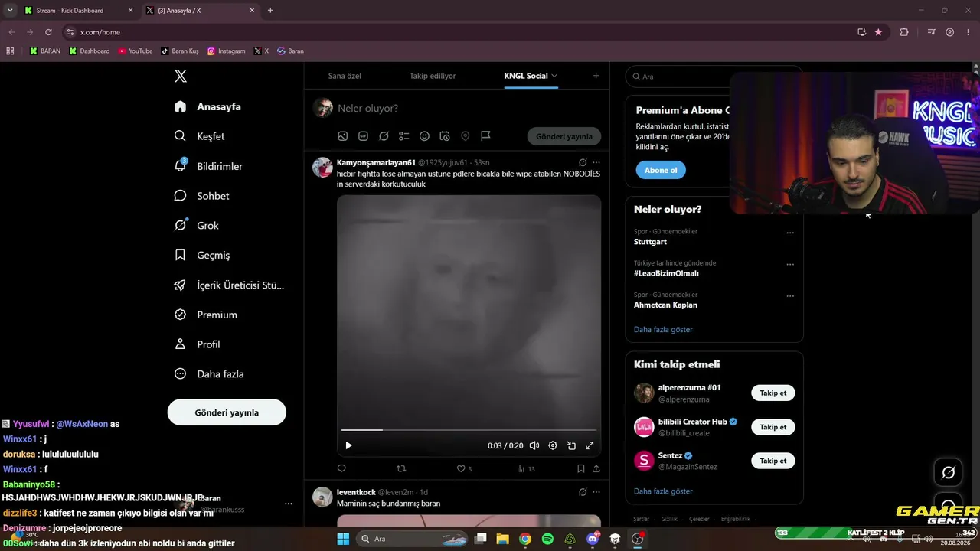The height and width of the screenshot is (551, 980).
Task: Show more trends Daha fazla göster
Action: [663, 330]
